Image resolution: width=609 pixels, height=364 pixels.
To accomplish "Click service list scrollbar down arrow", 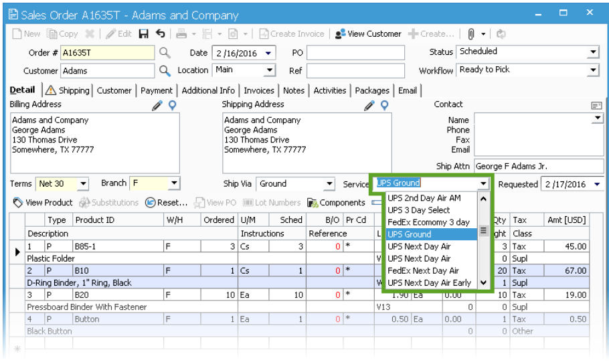I will (x=484, y=283).
